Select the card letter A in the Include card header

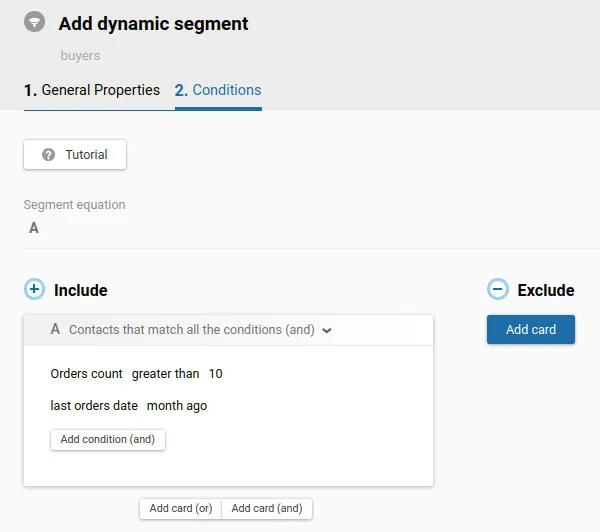[55, 329]
